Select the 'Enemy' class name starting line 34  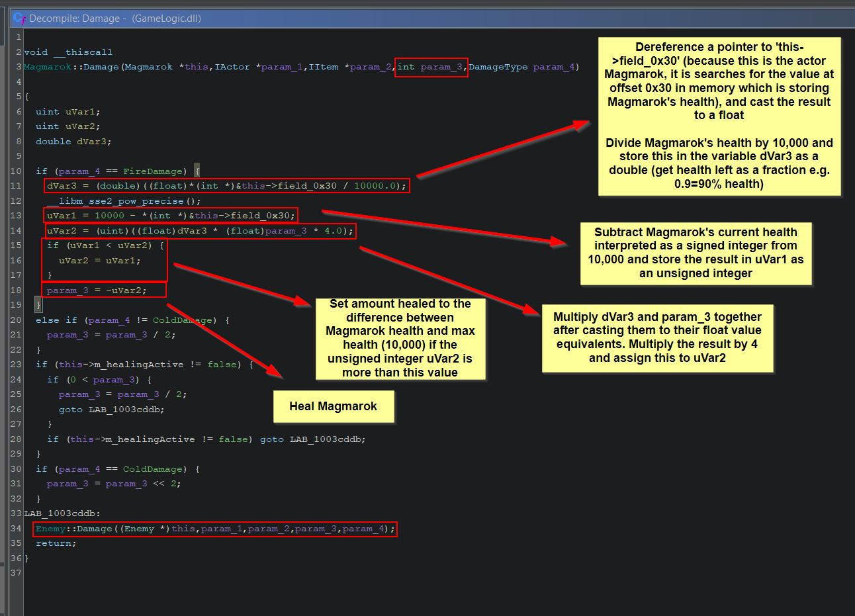click(x=50, y=529)
